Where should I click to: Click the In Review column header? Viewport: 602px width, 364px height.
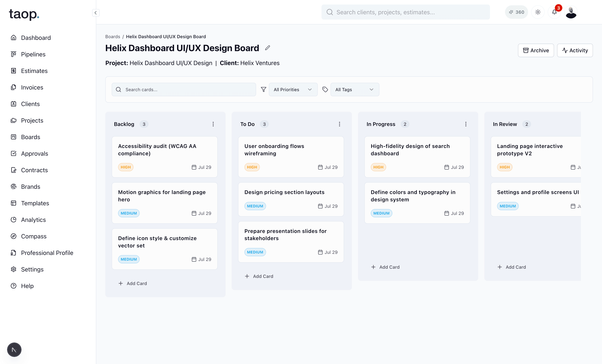click(505, 124)
